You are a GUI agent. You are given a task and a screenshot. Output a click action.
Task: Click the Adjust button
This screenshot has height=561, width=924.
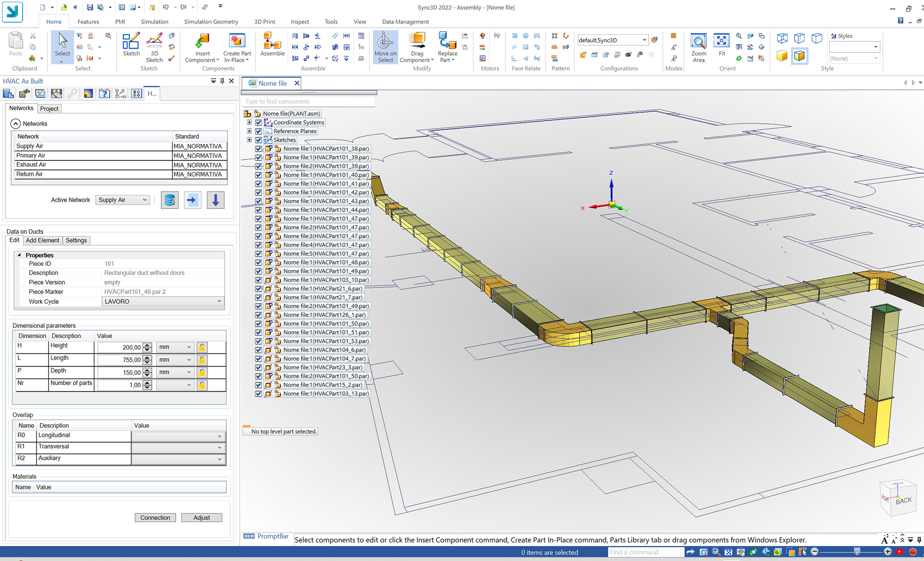202,518
